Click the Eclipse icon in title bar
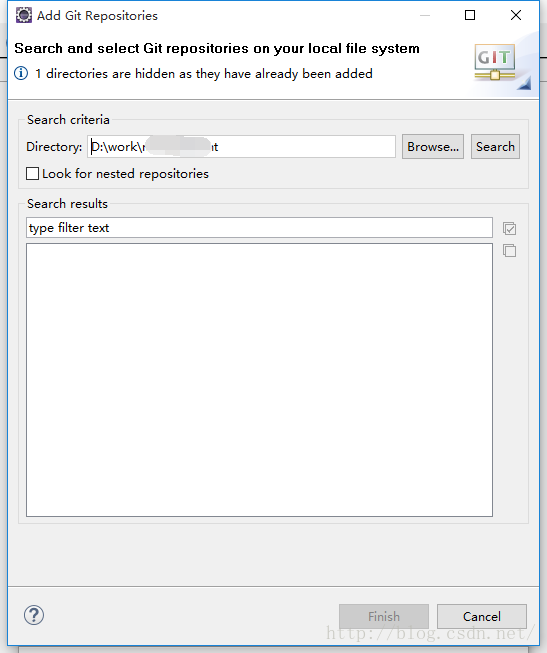The height and width of the screenshot is (653, 547). coord(24,15)
